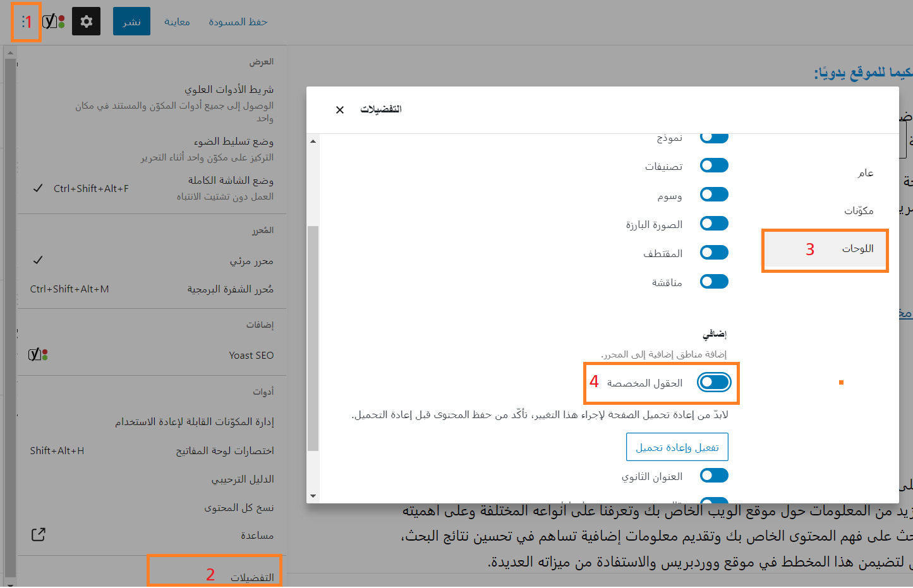The height and width of the screenshot is (588, 913).
Task: Select the اللوحات preferences tab
Action: (x=825, y=249)
